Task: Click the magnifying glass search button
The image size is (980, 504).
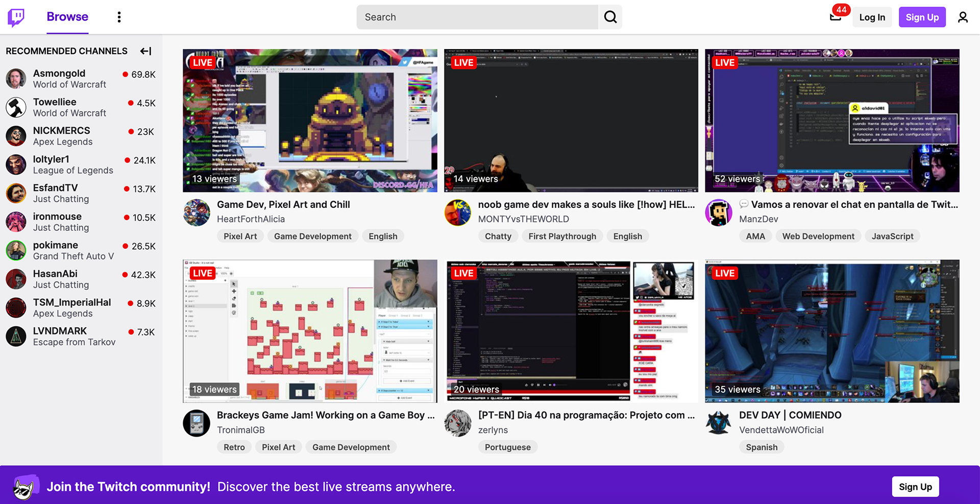Action: 610,17
